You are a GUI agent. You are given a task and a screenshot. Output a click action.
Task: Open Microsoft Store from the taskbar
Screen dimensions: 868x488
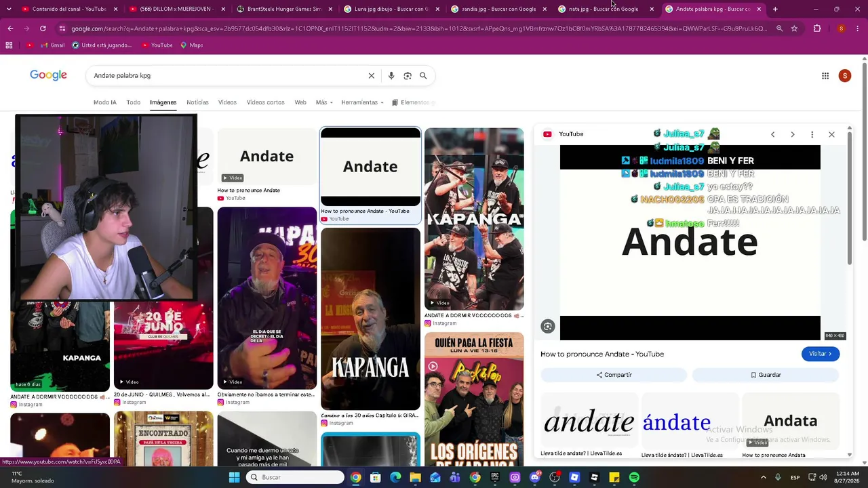[x=375, y=477]
